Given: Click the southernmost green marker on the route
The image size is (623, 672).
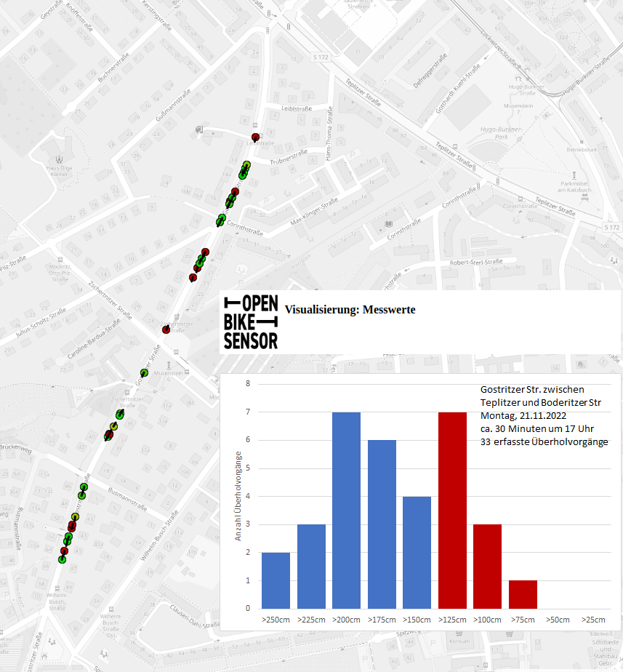Looking at the screenshot, I should [x=63, y=559].
